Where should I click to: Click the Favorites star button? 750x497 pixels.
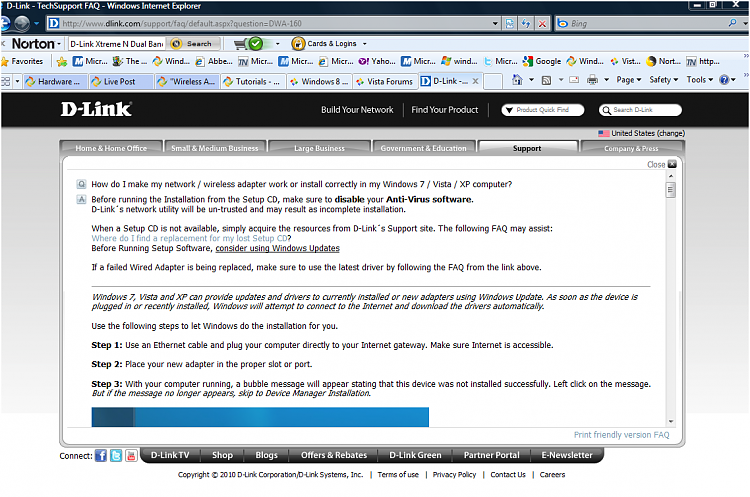(x=22, y=61)
